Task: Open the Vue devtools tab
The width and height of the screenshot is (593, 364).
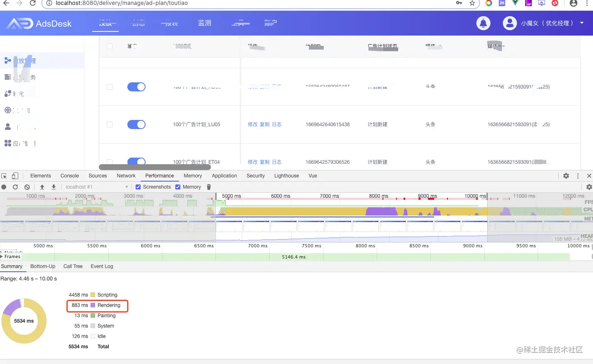Action: (x=313, y=176)
